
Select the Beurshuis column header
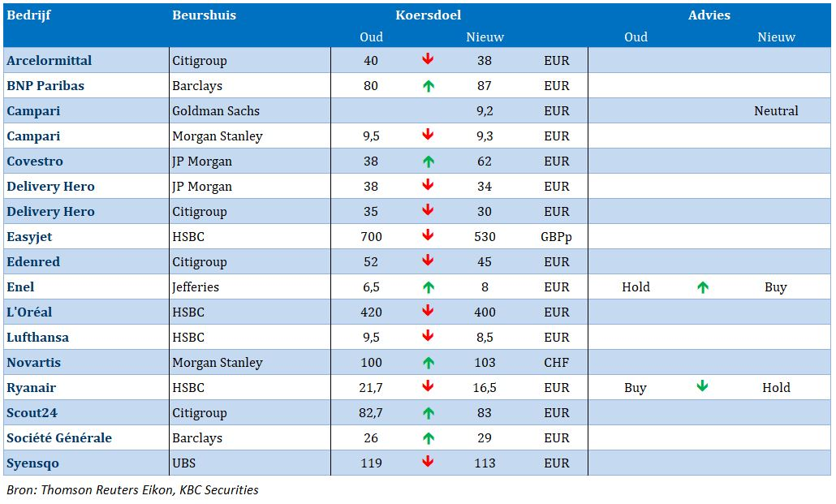tap(204, 15)
